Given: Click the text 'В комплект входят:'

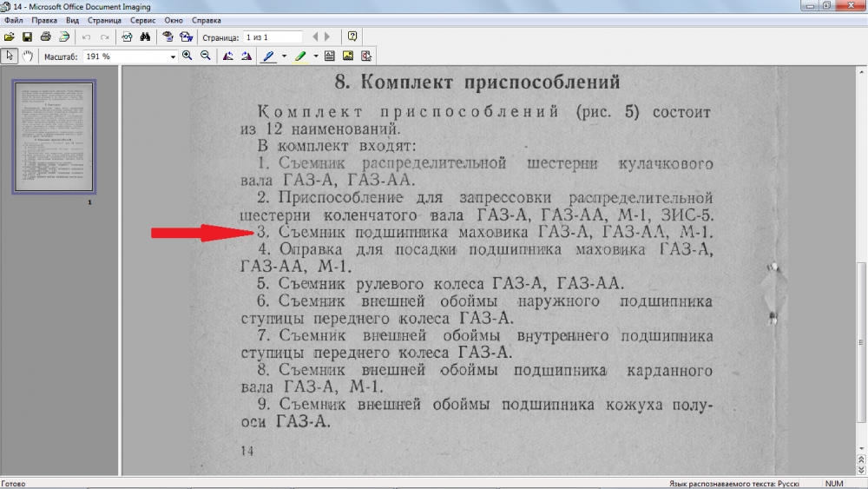Looking at the screenshot, I should tap(337, 146).
